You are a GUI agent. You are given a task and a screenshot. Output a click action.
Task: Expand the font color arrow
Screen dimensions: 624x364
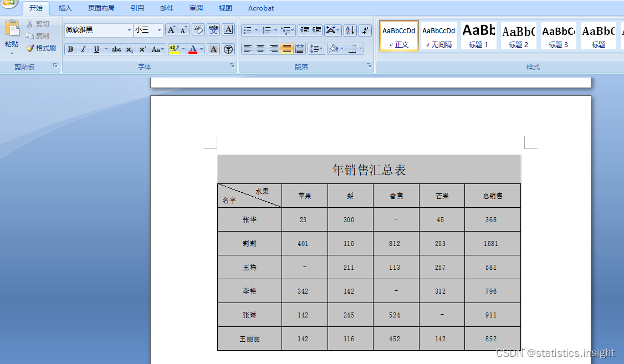pos(201,49)
